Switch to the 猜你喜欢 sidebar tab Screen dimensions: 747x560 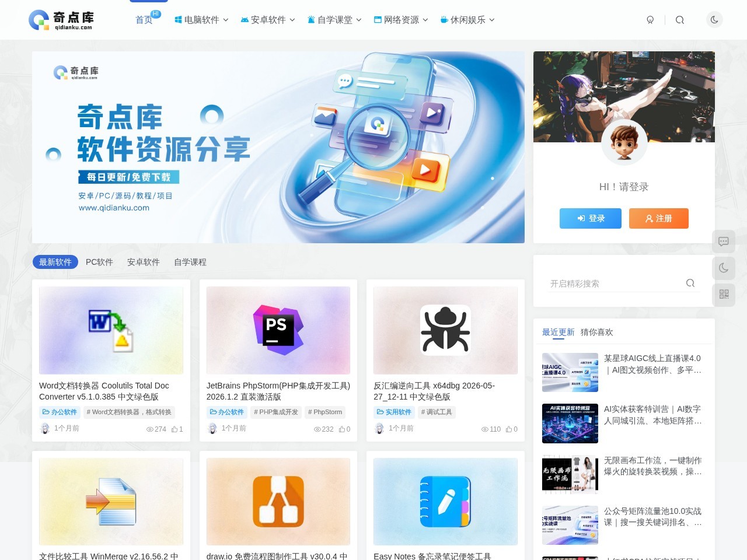pyautogui.click(x=597, y=332)
